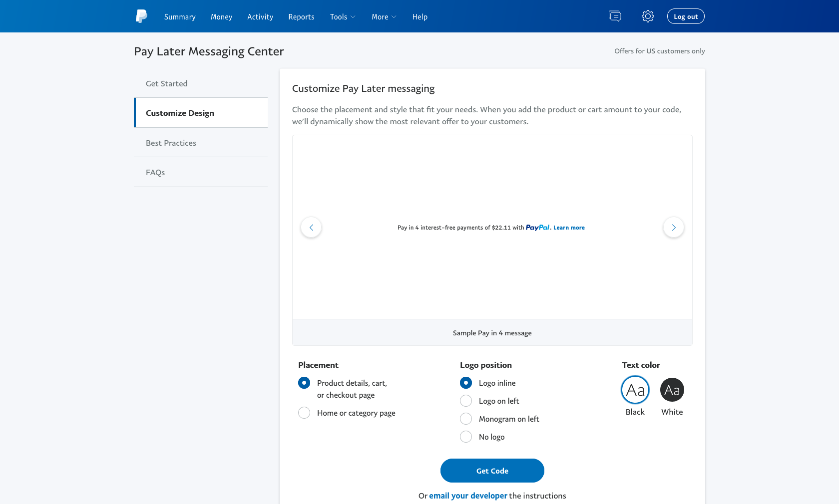Expand the Tools dropdown menu
This screenshot has height=504, width=839.
click(x=343, y=17)
